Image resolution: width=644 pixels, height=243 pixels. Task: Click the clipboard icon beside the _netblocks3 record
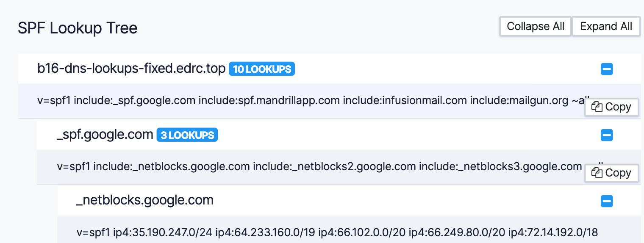[x=597, y=173]
